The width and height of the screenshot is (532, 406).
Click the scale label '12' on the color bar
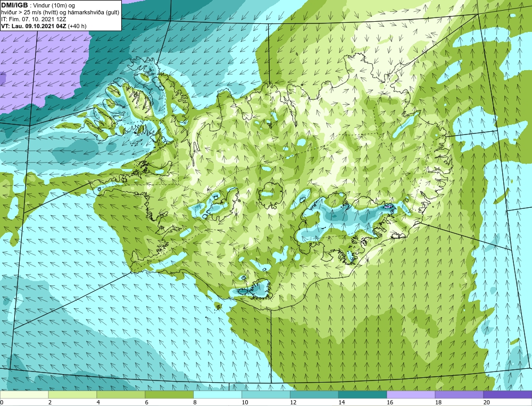point(293,402)
